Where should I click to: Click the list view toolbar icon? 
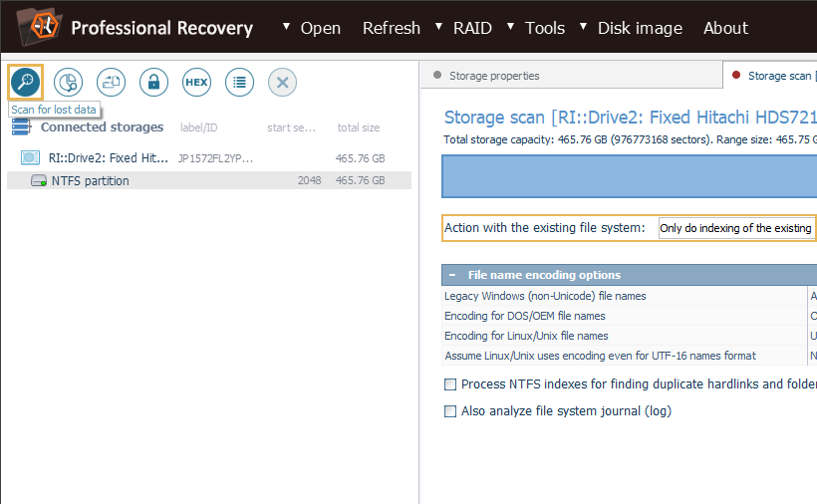(240, 82)
